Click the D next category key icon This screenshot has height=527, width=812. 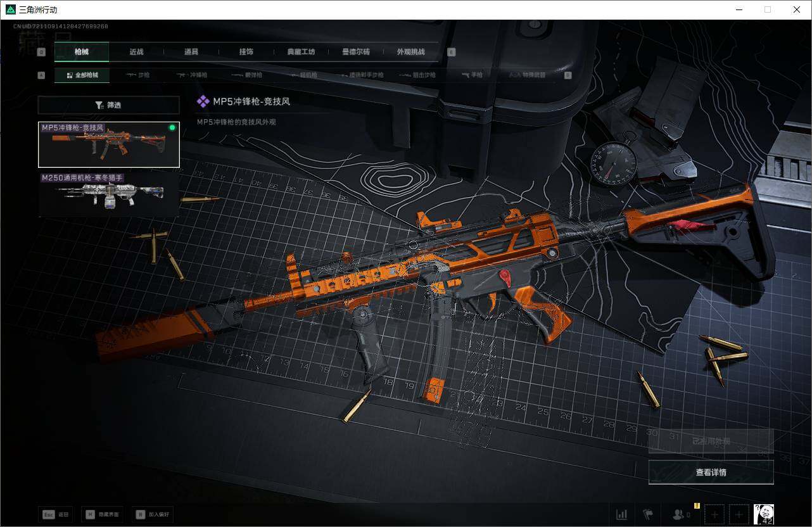pyautogui.click(x=568, y=75)
